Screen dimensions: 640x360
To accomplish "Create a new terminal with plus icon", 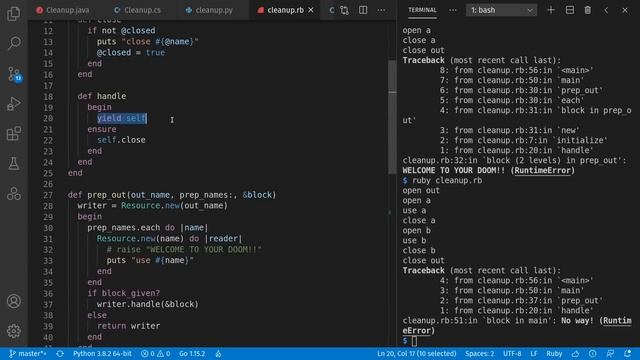I will coord(551,10).
